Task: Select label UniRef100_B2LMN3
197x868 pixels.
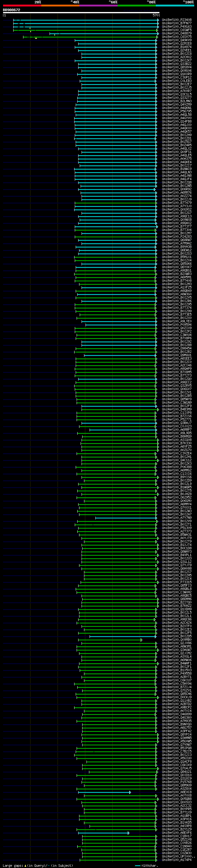Action: click(x=177, y=101)
